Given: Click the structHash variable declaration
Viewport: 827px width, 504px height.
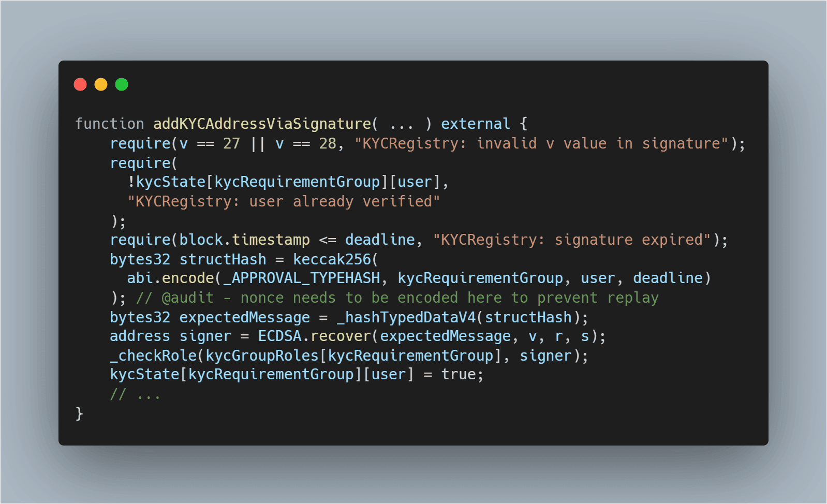Looking at the screenshot, I should tap(223, 259).
